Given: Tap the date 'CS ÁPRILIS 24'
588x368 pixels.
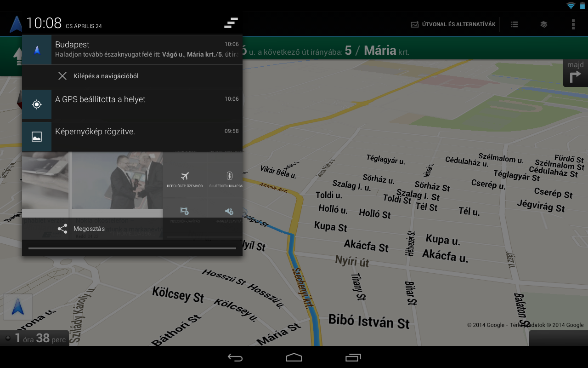Looking at the screenshot, I should [x=84, y=26].
